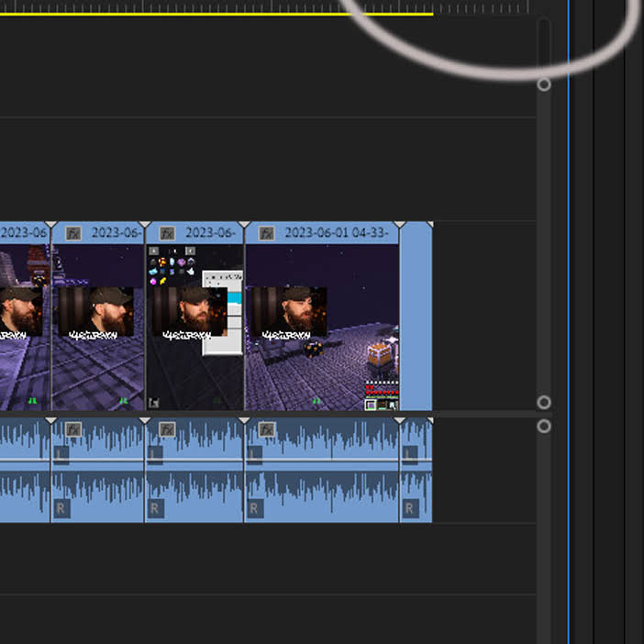This screenshot has height=644, width=644.
Task: Click the fx badge on the audio clip under the chest scene
Action: [x=266, y=429]
